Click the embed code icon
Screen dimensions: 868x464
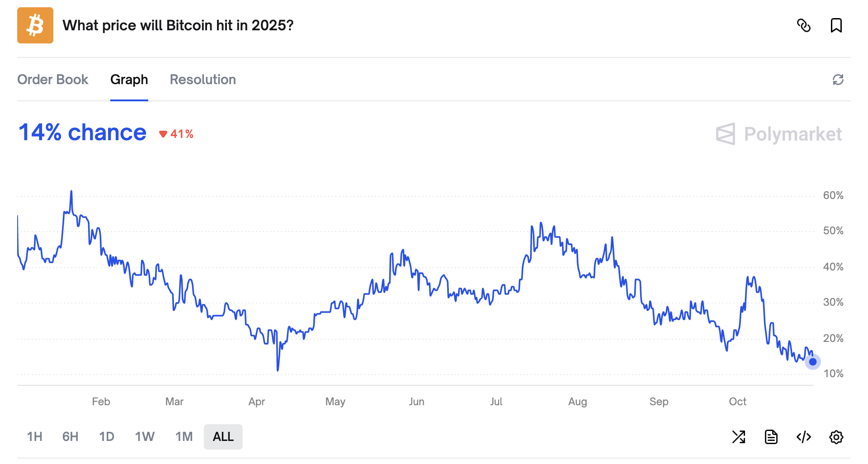point(804,437)
